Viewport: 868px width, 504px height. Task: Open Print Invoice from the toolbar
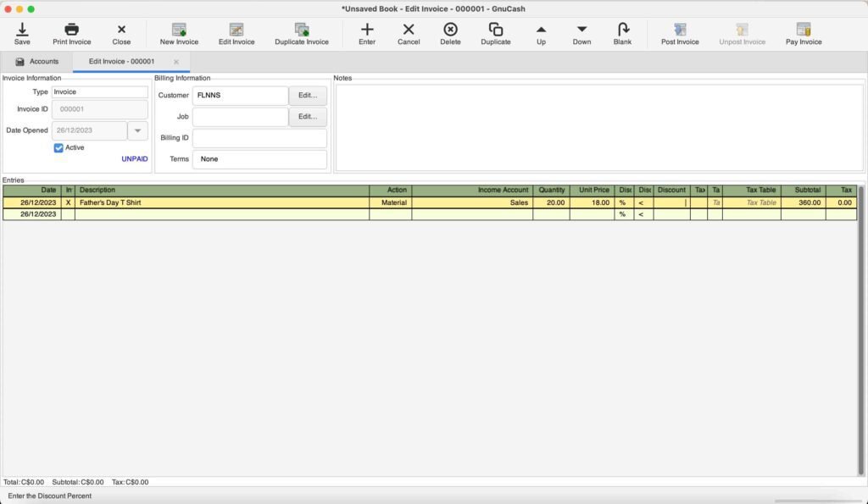(x=71, y=32)
